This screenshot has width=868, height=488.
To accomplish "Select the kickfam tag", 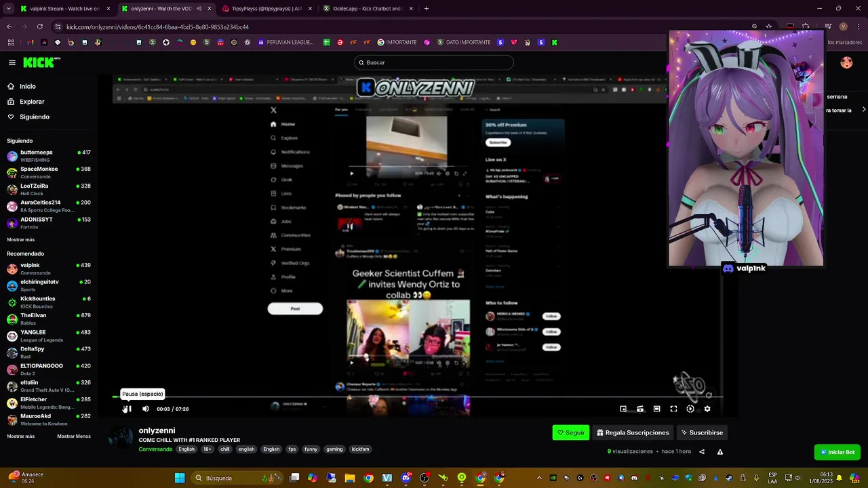I will coord(360,449).
